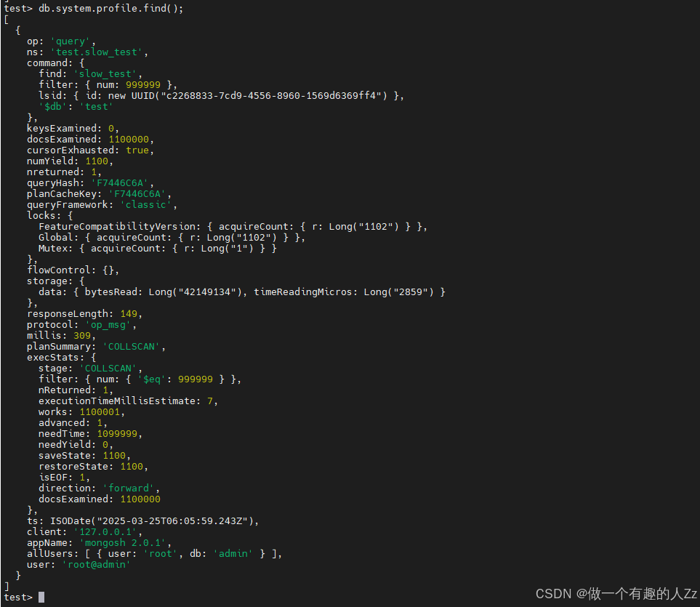Click the 999999 filter number value
Viewport: 700px width, 607px height.
click(142, 84)
